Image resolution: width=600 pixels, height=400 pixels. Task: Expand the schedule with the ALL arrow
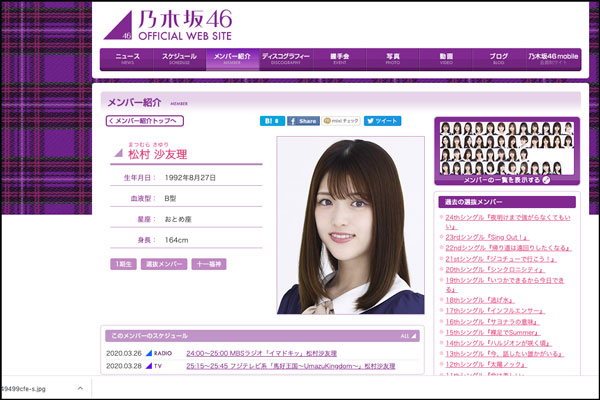click(406, 336)
